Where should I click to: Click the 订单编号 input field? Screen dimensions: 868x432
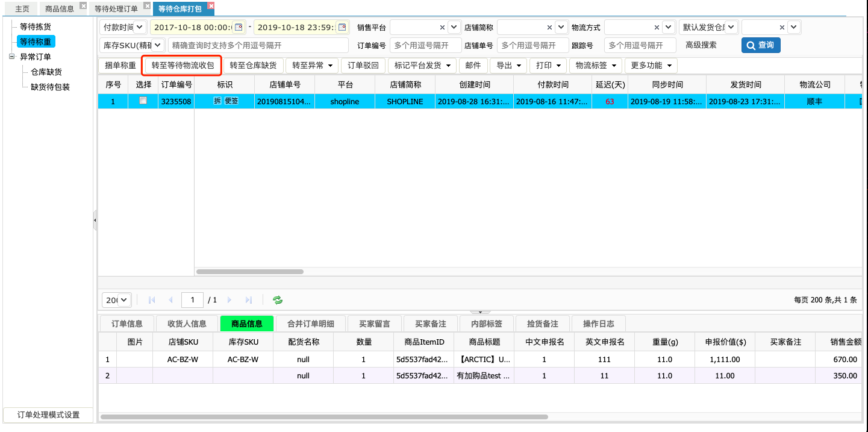(x=426, y=45)
